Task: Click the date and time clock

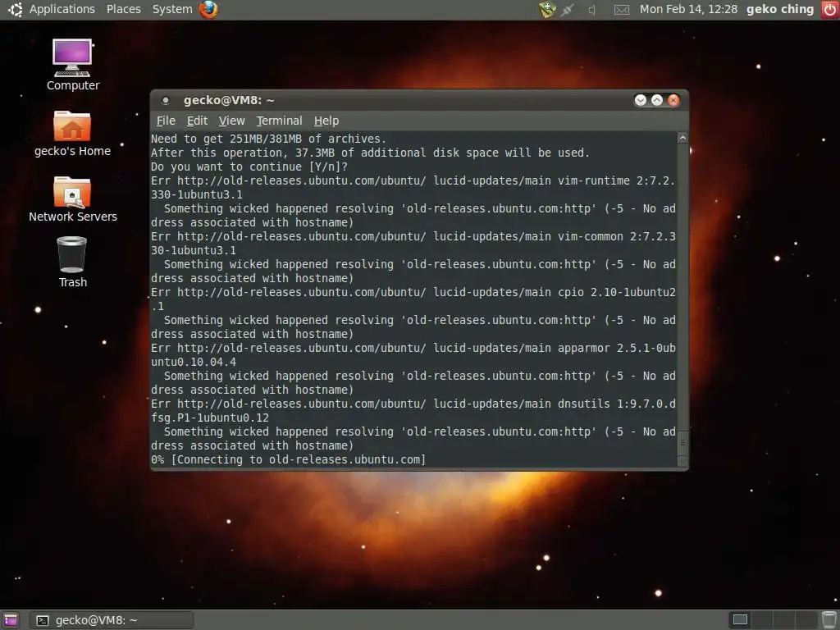Action: tap(688, 9)
